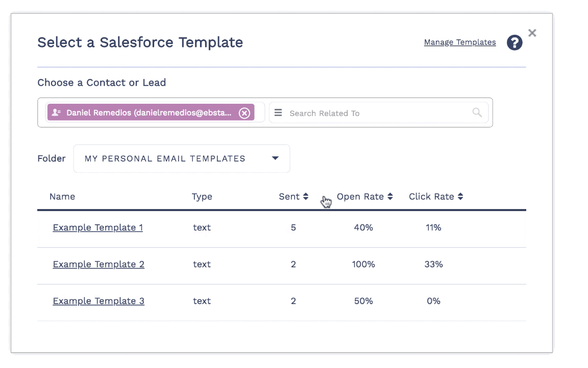Click the Daniel Remedios contact chip text

point(149,113)
